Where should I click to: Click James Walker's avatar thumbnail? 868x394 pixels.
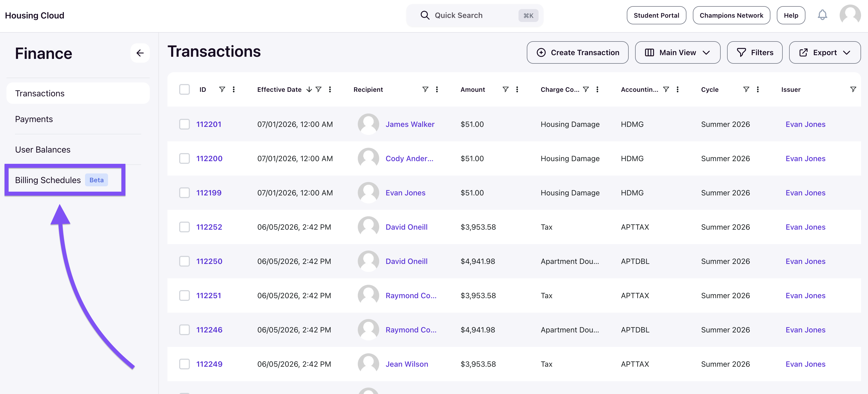point(368,124)
